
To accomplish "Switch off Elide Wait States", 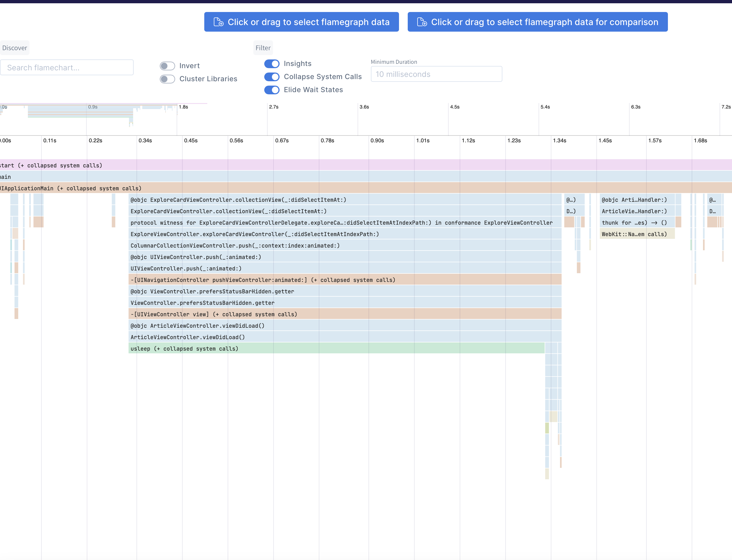I will point(272,90).
